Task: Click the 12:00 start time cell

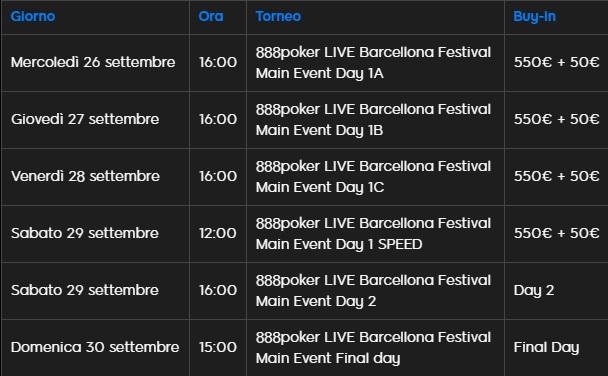Action: point(218,233)
